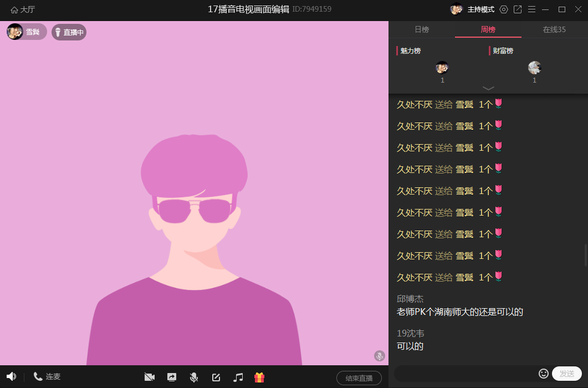Screen dimensions: 588x388
Task: Click the speaker volume icon
Action: coord(12,377)
